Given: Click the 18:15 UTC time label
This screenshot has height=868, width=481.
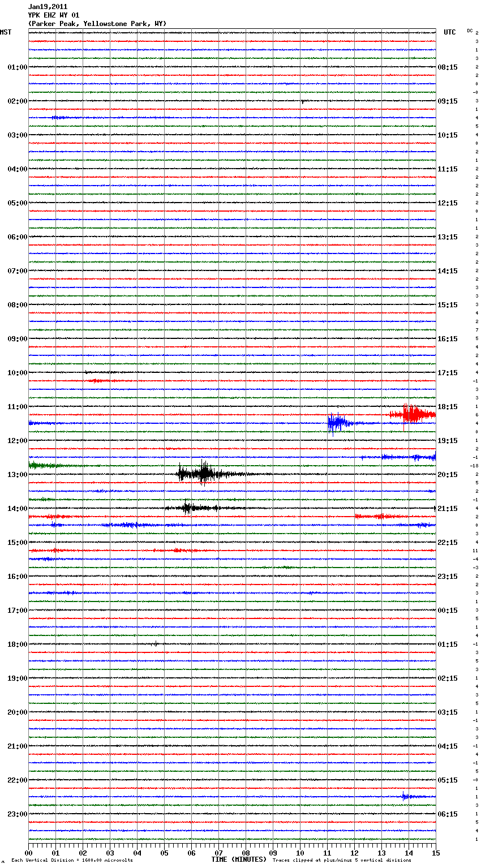Looking at the screenshot, I should [x=448, y=407].
